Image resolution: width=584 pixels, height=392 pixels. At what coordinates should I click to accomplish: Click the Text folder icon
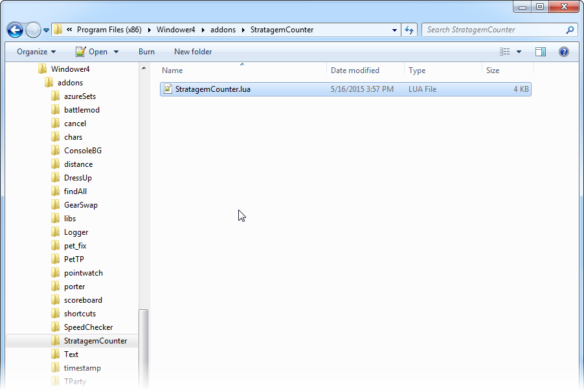click(55, 354)
